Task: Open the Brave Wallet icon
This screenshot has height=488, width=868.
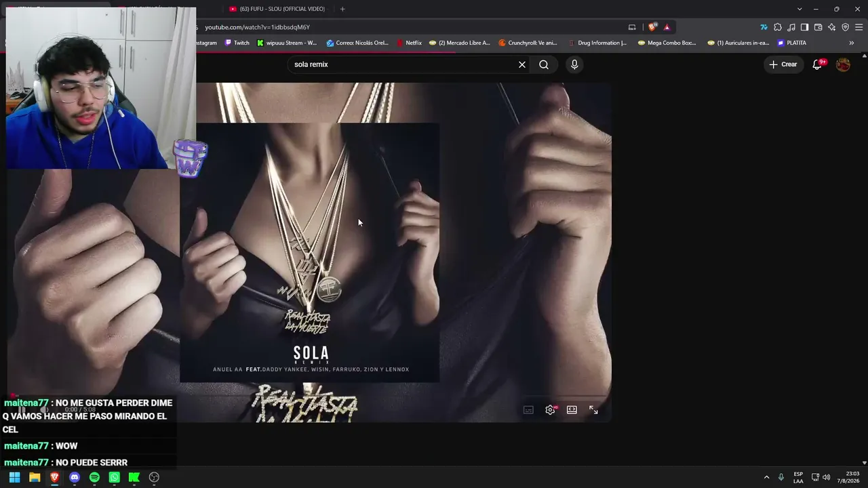Action: click(818, 27)
